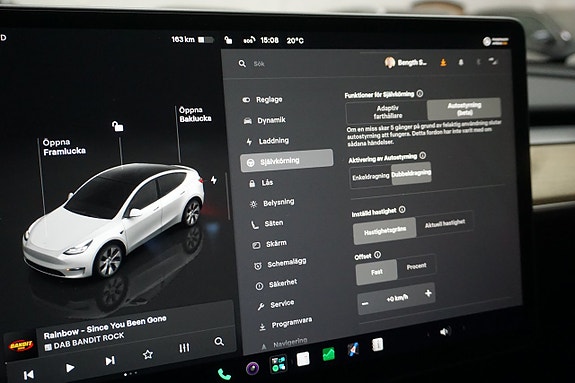575x383 pixels.
Task: Tap the SOS status icon
Action: click(249, 40)
